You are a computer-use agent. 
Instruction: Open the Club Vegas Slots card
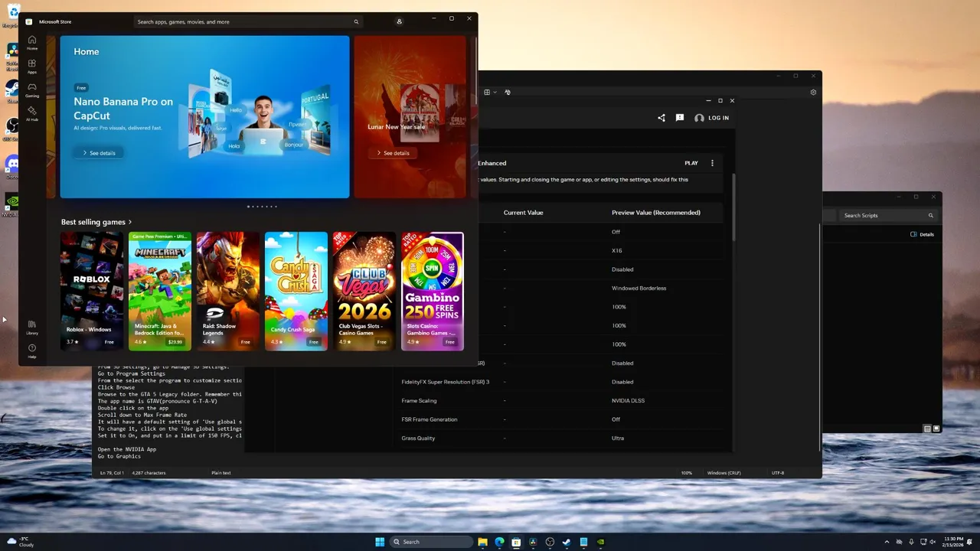click(364, 291)
